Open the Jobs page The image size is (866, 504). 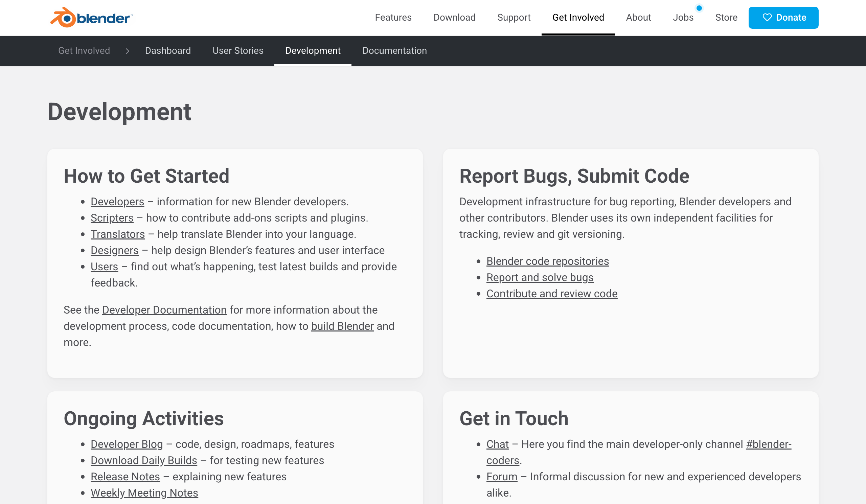(x=683, y=18)
